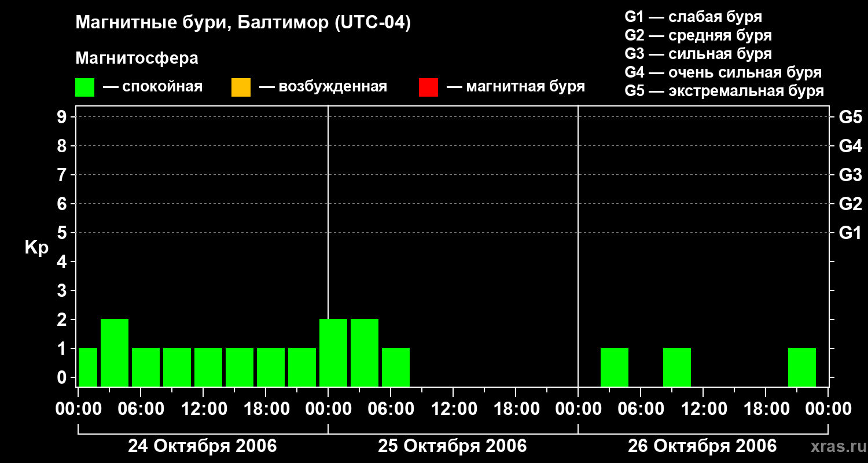Click the 15:00–18:00 bar on 24 October
Viewport: 868px width, 463px height.
pyautogui.click(x=240, y=368)
